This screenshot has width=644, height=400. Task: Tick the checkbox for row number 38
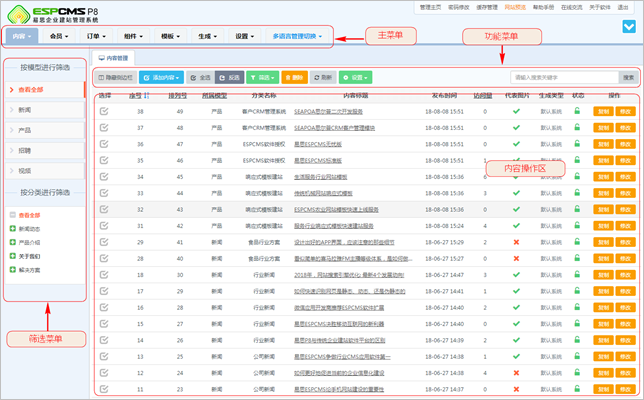[x=105, y=112]
